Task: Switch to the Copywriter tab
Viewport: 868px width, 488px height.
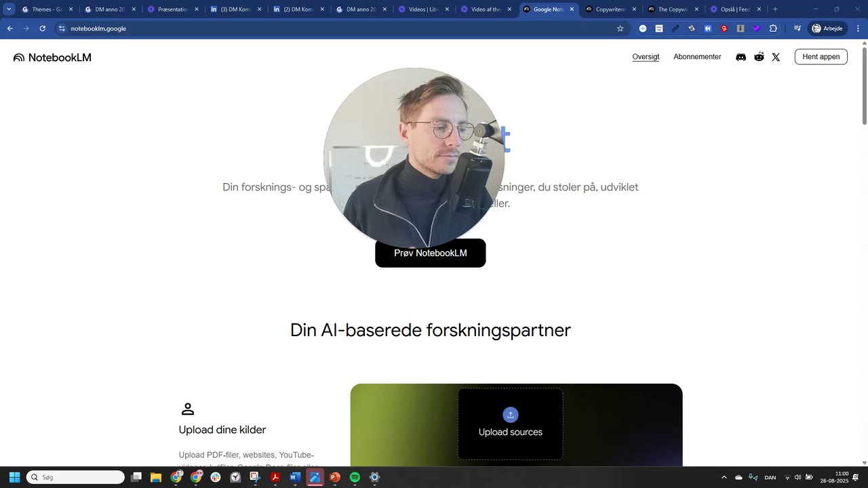Action: [x=612, y=9]
